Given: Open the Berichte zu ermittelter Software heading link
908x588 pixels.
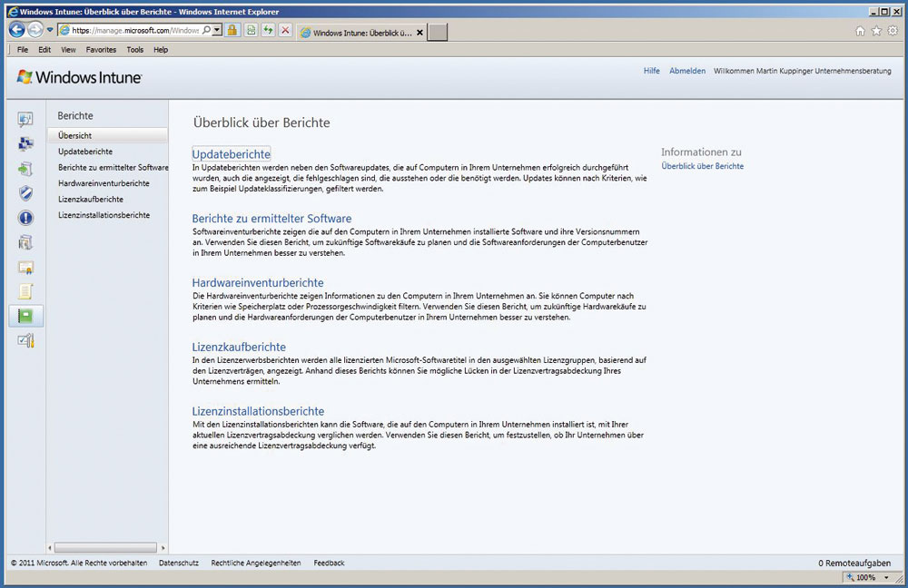Looking at the screenshot, I should [271, 218].
